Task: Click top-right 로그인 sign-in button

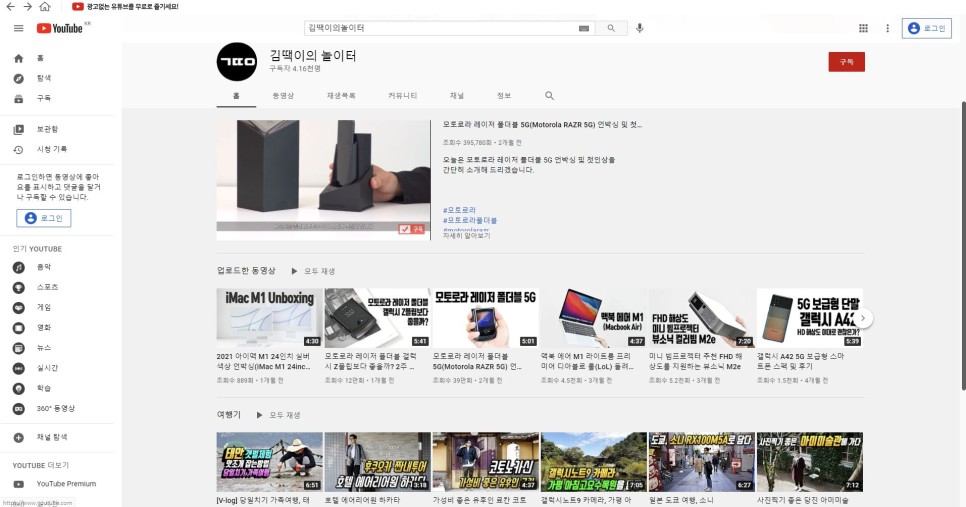Action: tap(927, 28)
